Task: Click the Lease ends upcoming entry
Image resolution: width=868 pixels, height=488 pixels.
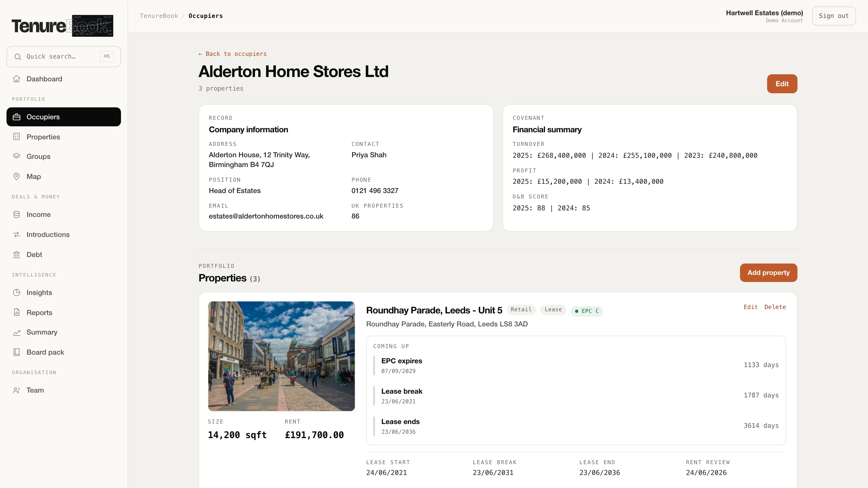Action: (x=576, y=426)
